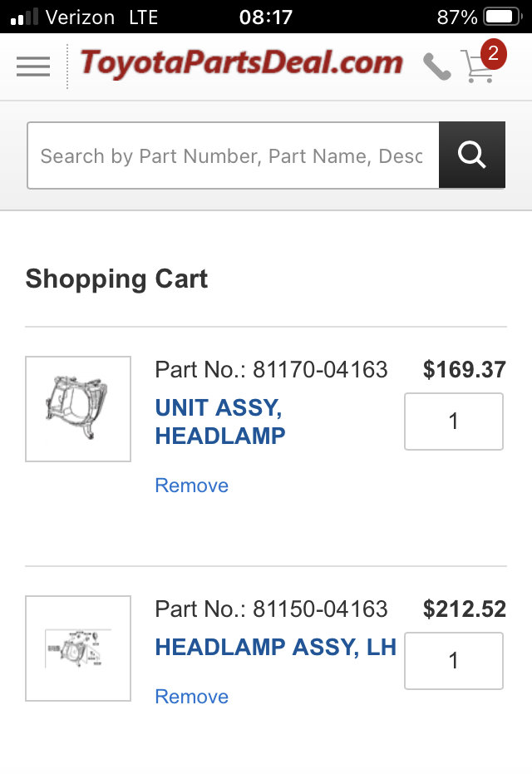Image resolution: width=532 pixels, height=774 pixels.
Task: View the UNIT ASSY, HEADLAMP thumbnail image
Action: click(x=78, y=409)
